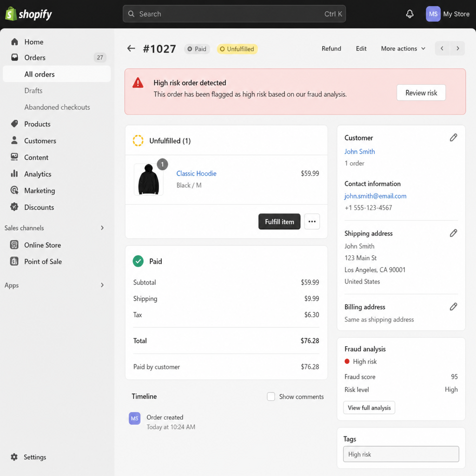Image resolution: width=476 pixels, height=476 pixels.
Task: Open the Marketing menu item
Action: tap(40, 191)
